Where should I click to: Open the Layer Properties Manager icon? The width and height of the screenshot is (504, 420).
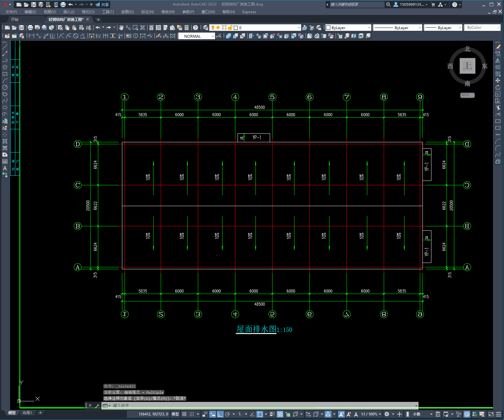pos(206,28)
